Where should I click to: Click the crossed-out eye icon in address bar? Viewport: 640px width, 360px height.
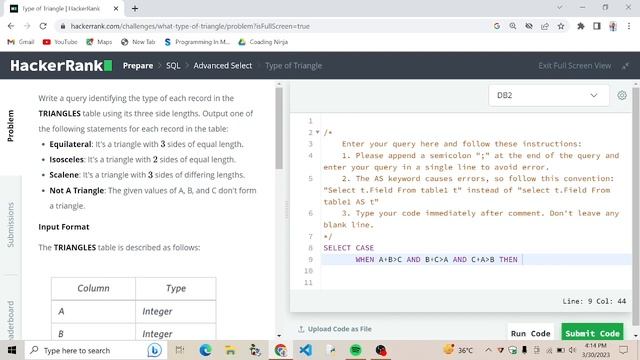(529, 26)
